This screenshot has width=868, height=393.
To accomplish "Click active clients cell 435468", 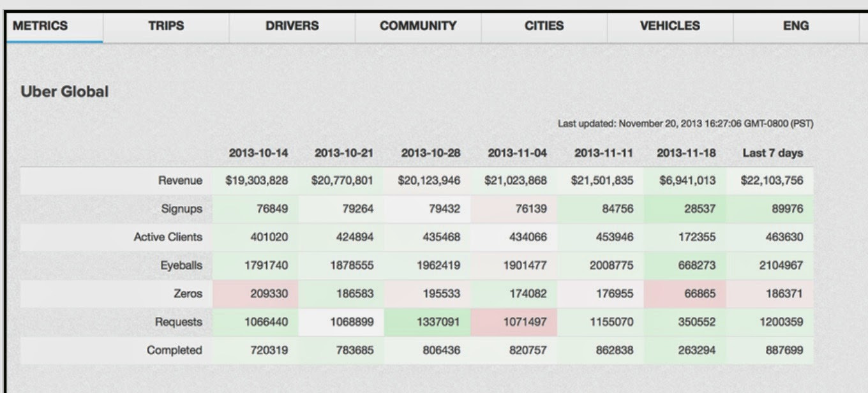I will (x=428, y=237).
